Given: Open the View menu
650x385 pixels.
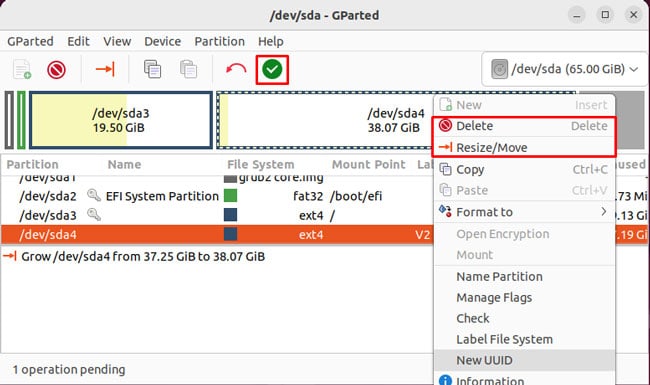Looking at the screenshot, I should [x=117, y=41].
